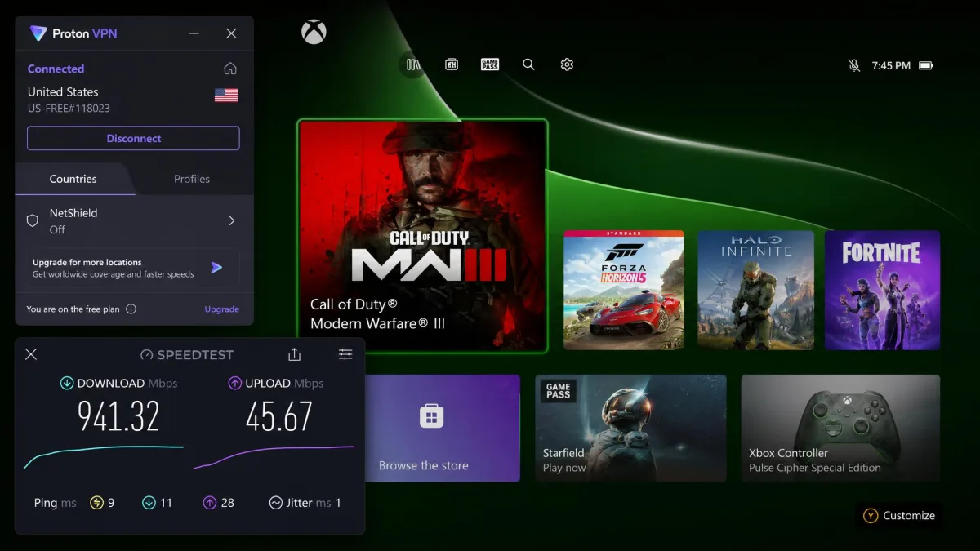Open Xbox Controller Pulse Cipher tile
This screenshot has width=980, height=551.
point(840,428)
